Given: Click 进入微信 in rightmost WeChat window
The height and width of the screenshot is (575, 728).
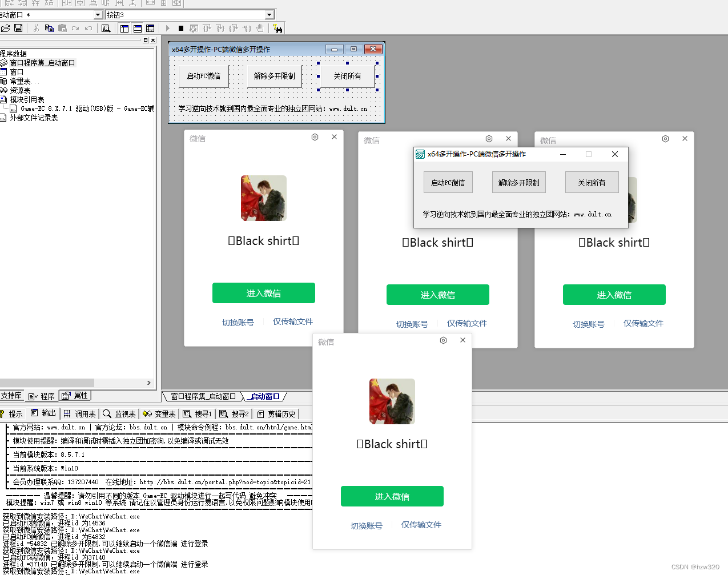Looking at the screenshot, I should [614, 295].
